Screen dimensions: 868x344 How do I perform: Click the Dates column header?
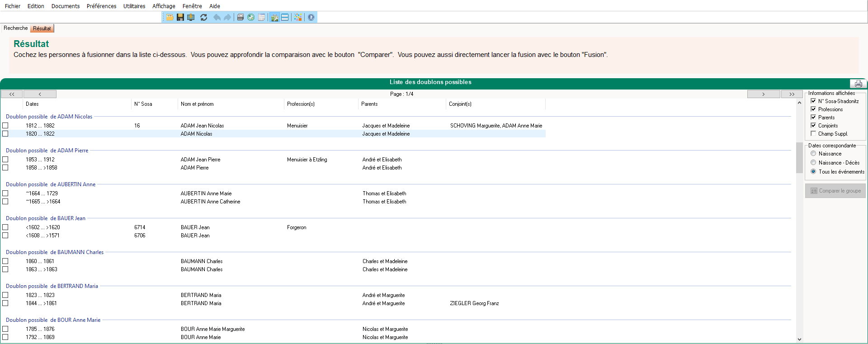pyautogui.click(x=77, y=104)
